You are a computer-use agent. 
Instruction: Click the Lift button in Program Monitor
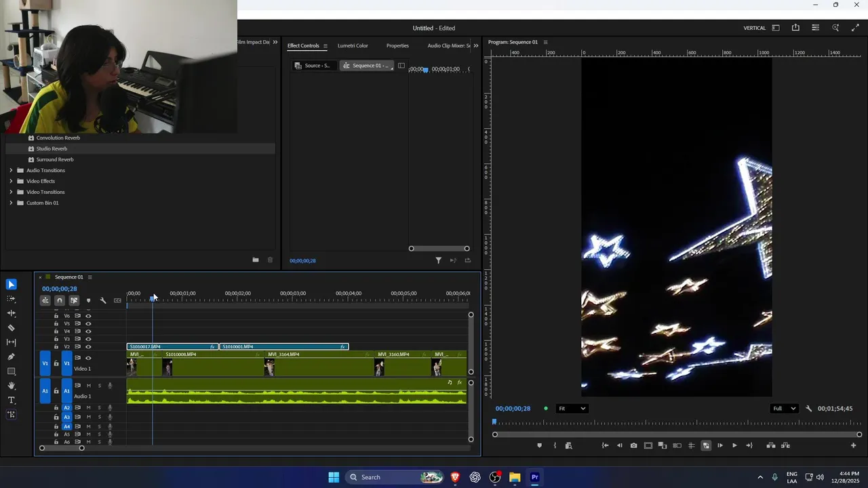pyautogui.click(x=771, y=445)
